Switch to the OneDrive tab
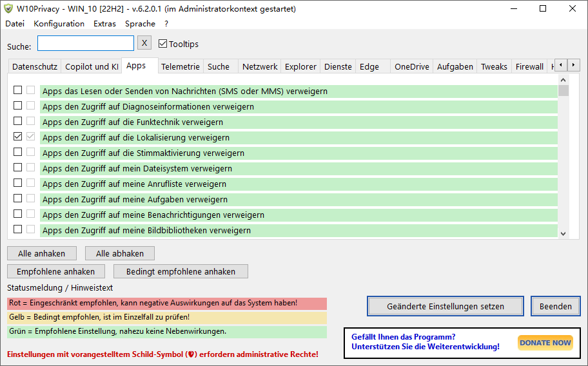 click(x=412, y=66)
